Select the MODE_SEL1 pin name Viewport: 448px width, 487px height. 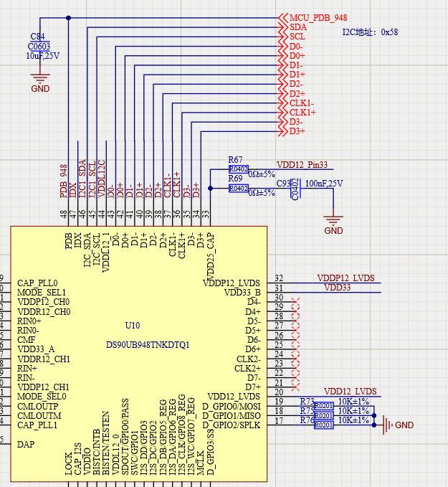(42, 293)
